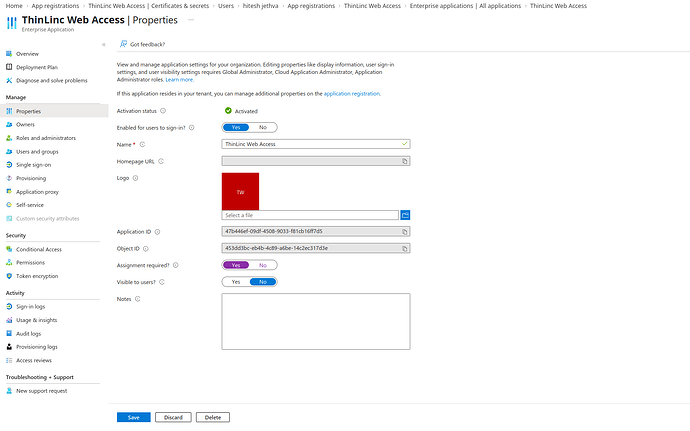The image size is (690, 431).
Task: Click the Token encryption shield icon
Action: pyautogui.click(x=9, y=276)
